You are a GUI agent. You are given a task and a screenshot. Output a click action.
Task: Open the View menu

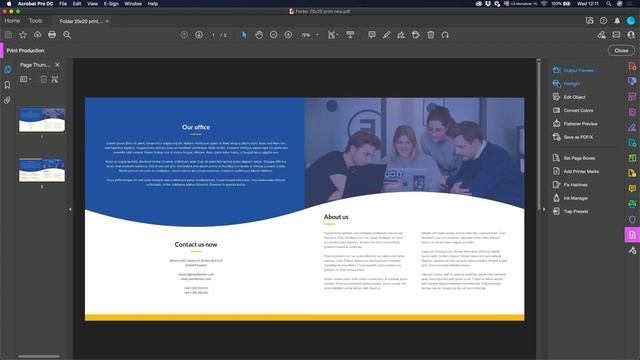[x=92, y=4]
